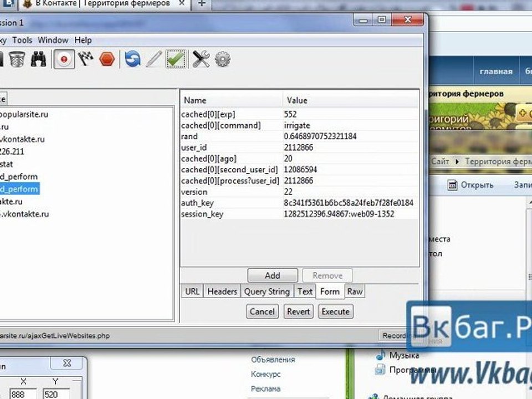The image size is (532, 399).
Task: Click the green checkmark Validate icon
Action: coord(176,59)
